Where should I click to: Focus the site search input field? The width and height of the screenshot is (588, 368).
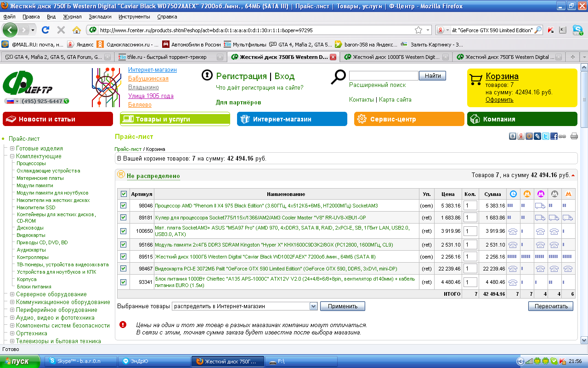pyautogui.click(x=384, y=76)
